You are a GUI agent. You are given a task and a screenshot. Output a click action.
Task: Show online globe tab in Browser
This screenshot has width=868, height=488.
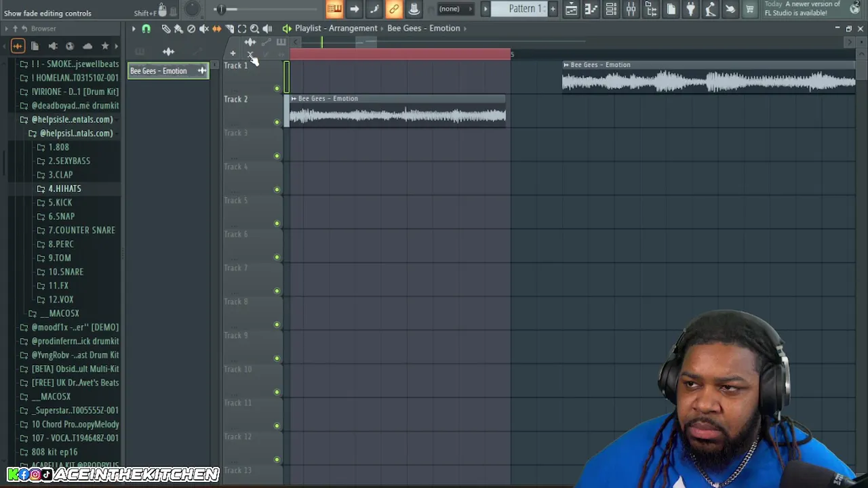[x=70, y=46]
